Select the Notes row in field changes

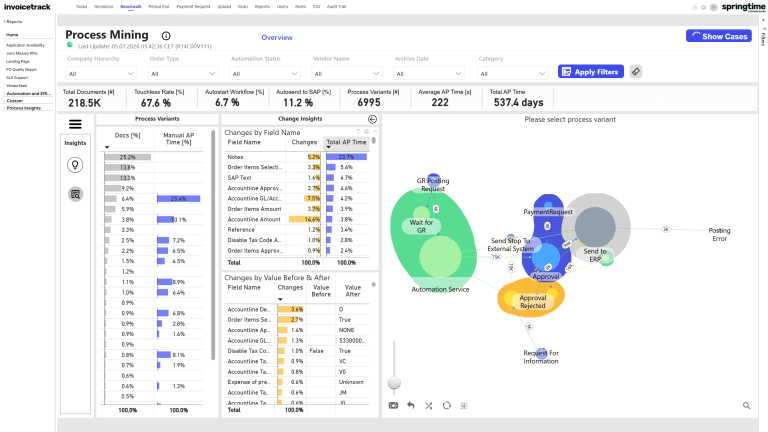click(297, 157)
